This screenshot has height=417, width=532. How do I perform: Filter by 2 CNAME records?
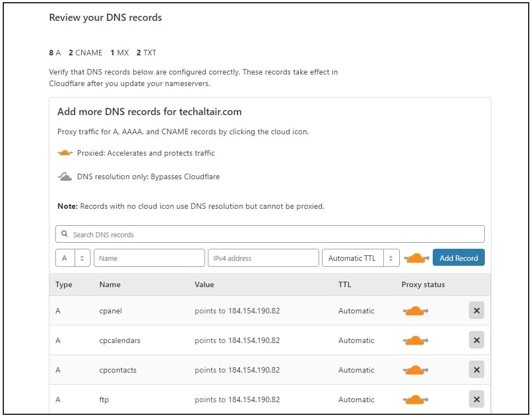coord(86,53)
